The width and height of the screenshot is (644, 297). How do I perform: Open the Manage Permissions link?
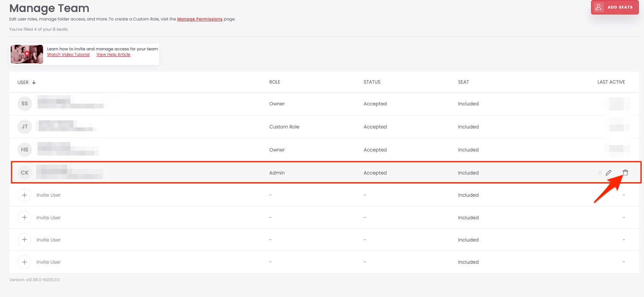pyautogui.click(x=200, y=19)
